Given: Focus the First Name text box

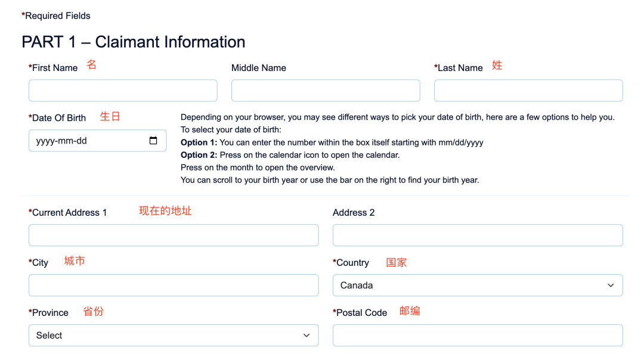Looking at the screenshot, I should (123, 91).
